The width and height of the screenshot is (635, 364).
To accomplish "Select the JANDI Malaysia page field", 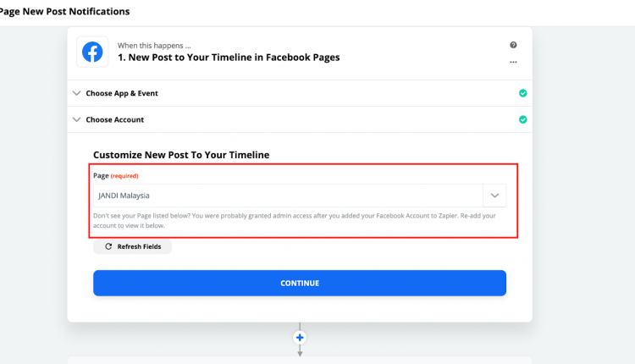I will click(288, 196).
